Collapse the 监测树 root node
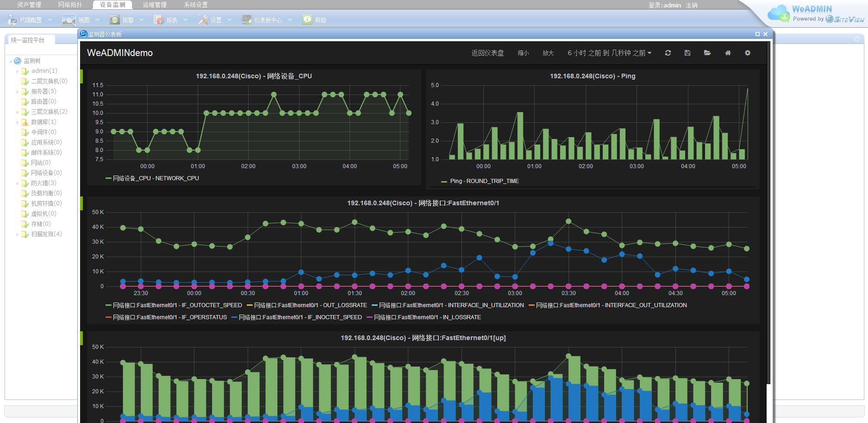 point(10,61)
